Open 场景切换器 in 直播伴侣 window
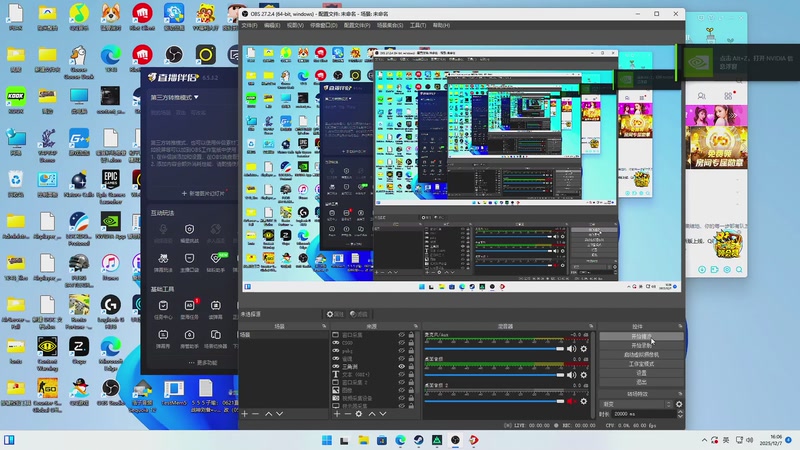Image resolution: width=800 pixels, height=450 pixels. (x=215, y=339)
